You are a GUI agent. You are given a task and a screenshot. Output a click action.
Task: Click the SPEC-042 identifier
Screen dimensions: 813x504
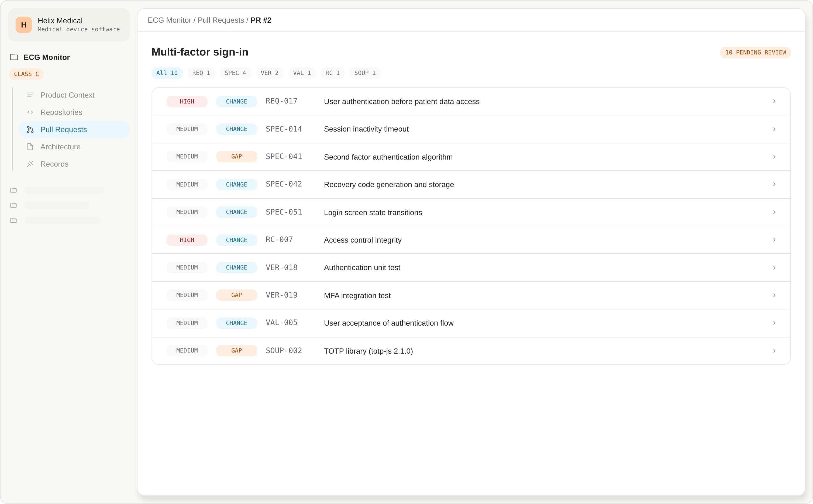point(284,184)
